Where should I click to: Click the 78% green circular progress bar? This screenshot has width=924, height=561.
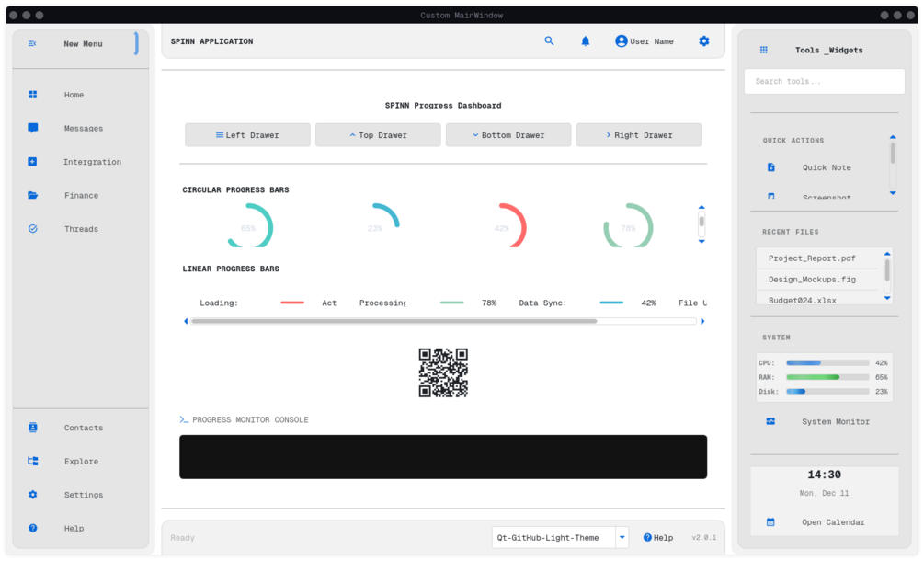coord(628,226)
